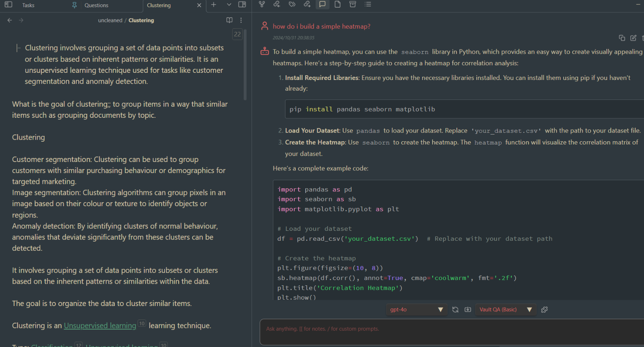This screenshot has width=644, height=347.
Task: Show the outline pane
Action: point(368,4)
